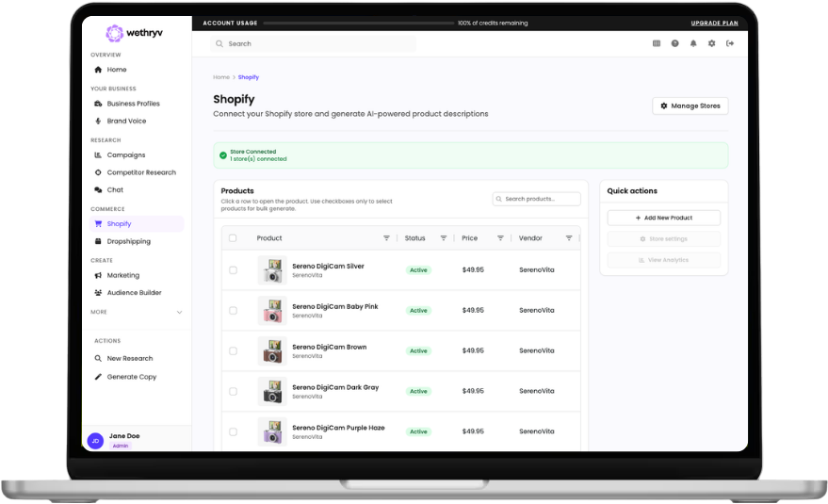This screenshot has height=504, width=828.
Task: Open the help question mark icon
Action: click(x=674, y=43)
